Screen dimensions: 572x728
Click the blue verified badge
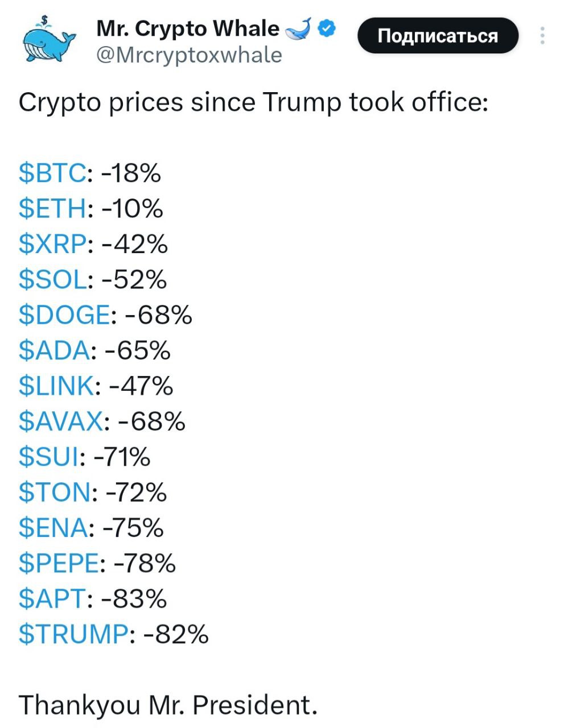(327, 28)
